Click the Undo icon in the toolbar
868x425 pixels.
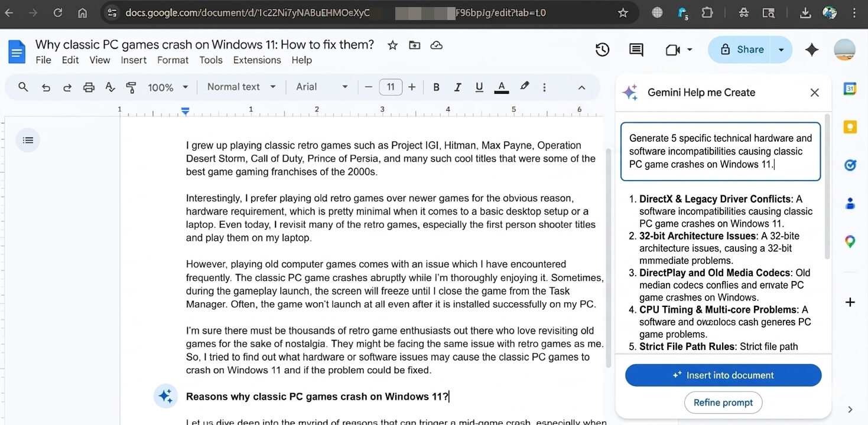coord(46,86)
